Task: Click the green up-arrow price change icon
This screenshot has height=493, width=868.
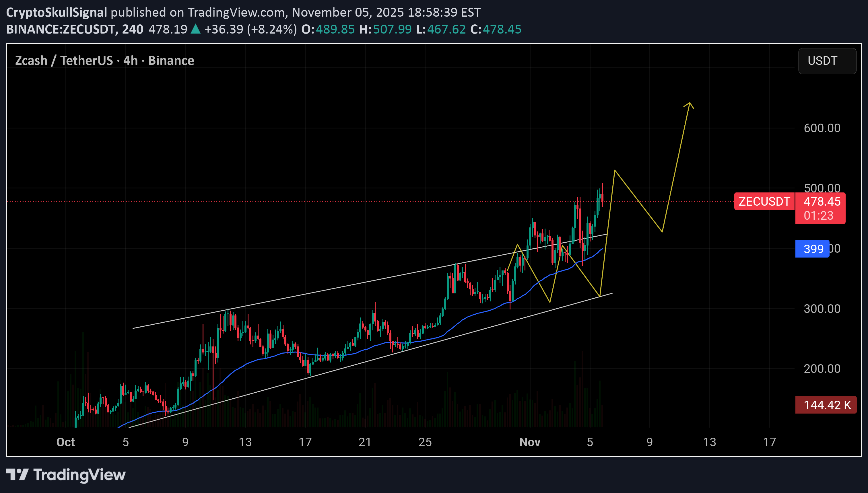Action: (x=195, y=29)
